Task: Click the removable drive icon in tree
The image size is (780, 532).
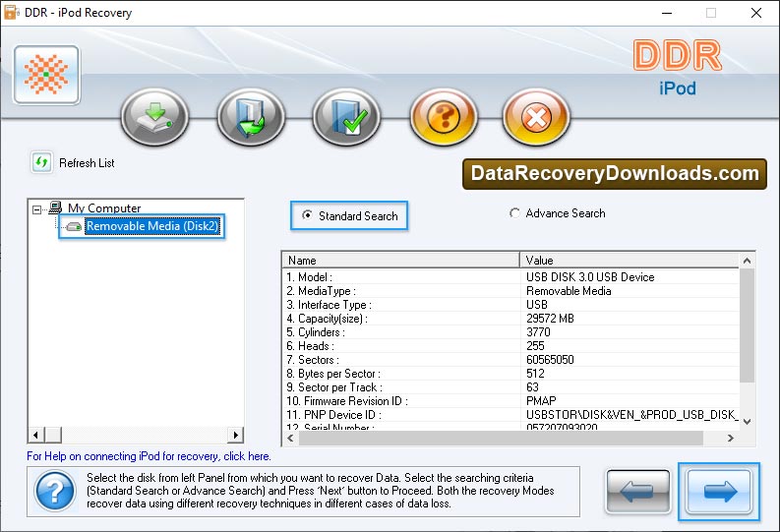Action: click(74, 227)
